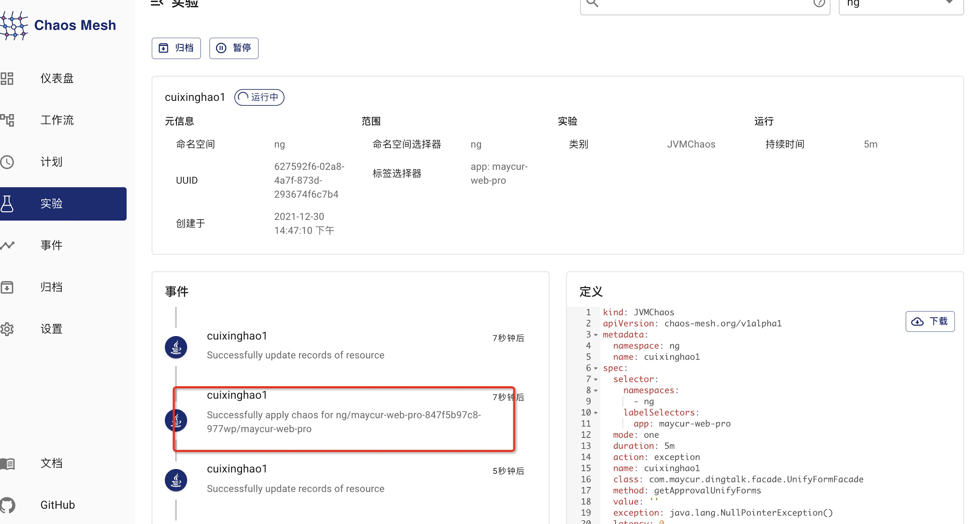Open the Workflows (工作流) sidebar icon

click(x=7, y=120)
